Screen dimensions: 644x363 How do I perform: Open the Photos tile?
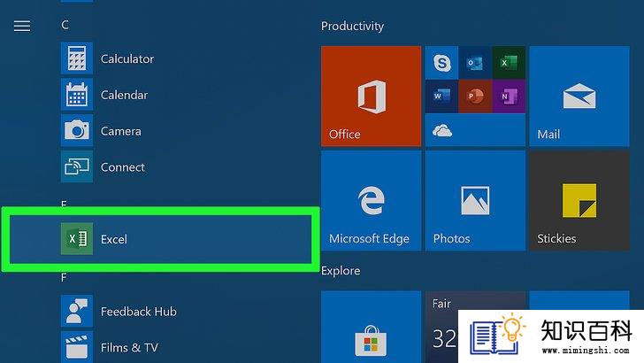(475, 201)
